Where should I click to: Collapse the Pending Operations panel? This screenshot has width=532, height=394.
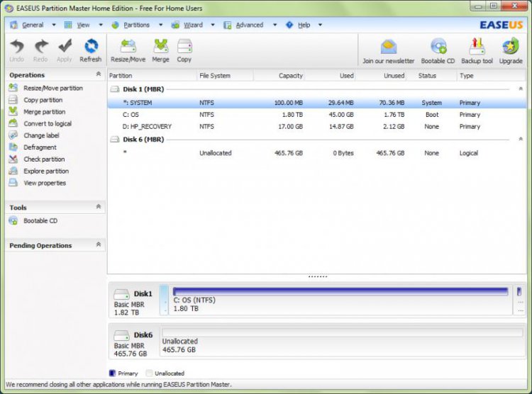(99, 244)
